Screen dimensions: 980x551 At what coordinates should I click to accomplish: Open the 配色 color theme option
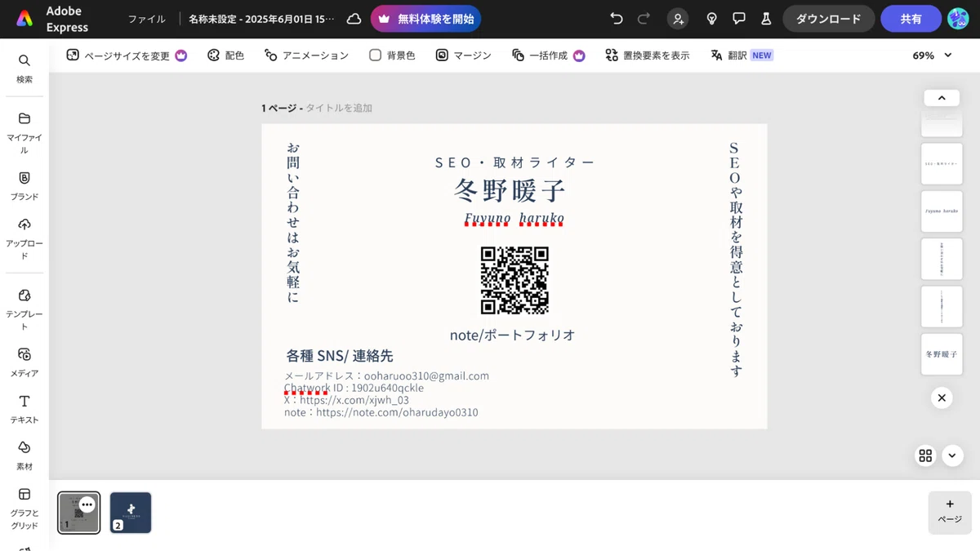(x=225, y=56)
